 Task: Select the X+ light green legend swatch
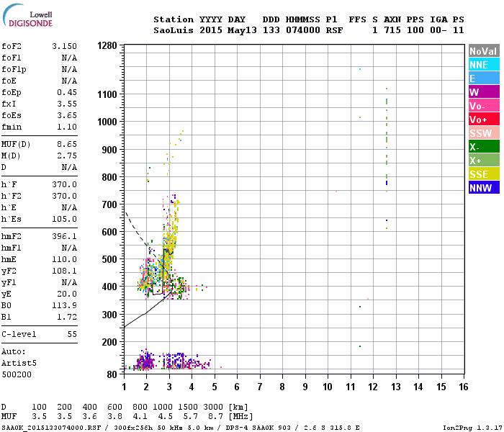coord(484,161)
